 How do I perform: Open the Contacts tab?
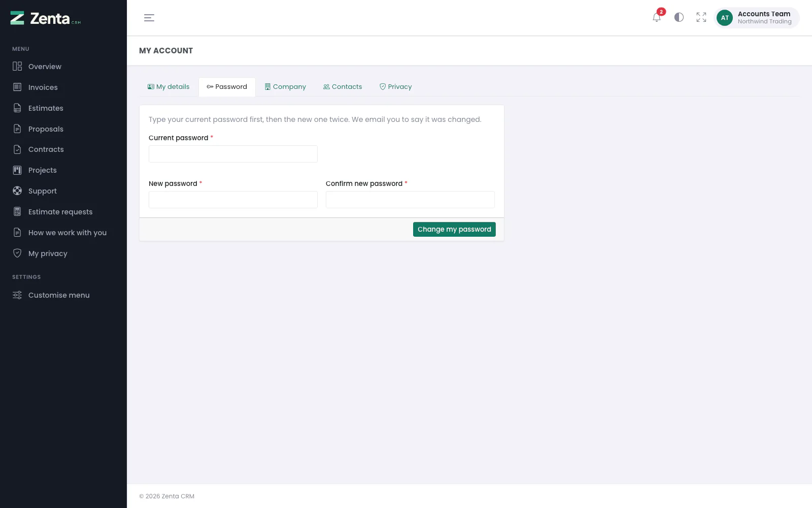(343, 87)
